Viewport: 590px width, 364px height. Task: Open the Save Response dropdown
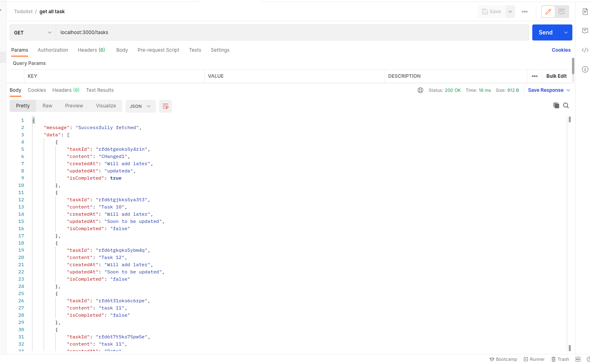549,90
